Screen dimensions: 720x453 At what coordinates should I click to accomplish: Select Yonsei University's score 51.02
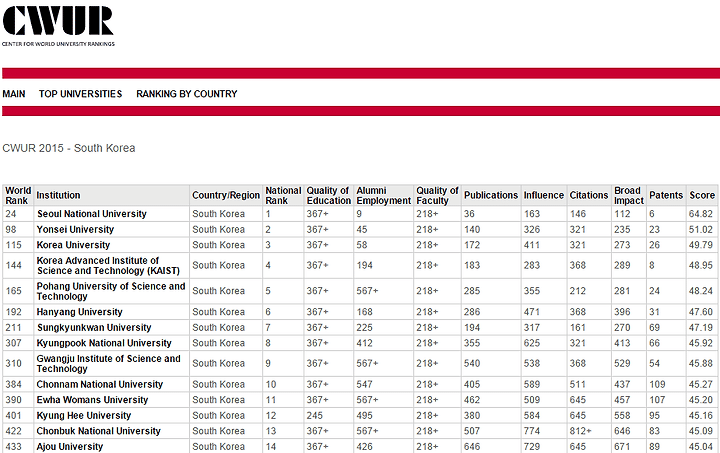[x=701, y=229]
